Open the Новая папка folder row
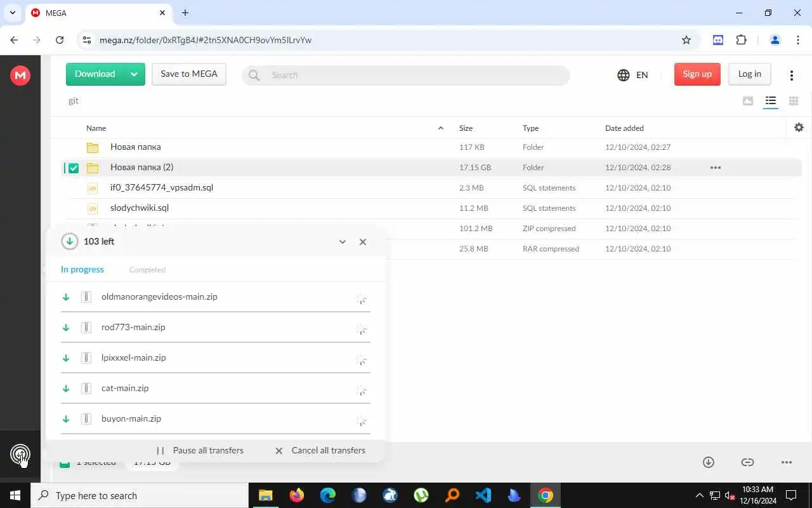The width and height of the screenshot is (812, 508). coord(431,147)
